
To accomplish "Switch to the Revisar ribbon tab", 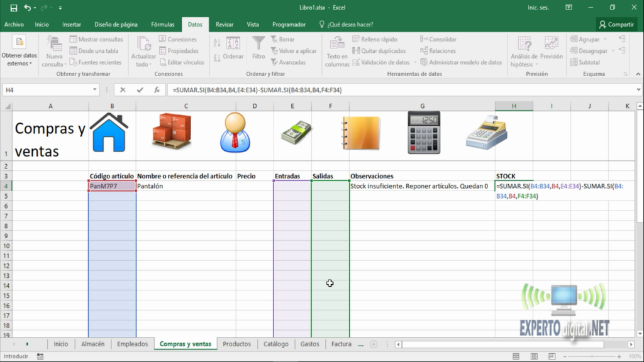I will (x=225, y=24).
